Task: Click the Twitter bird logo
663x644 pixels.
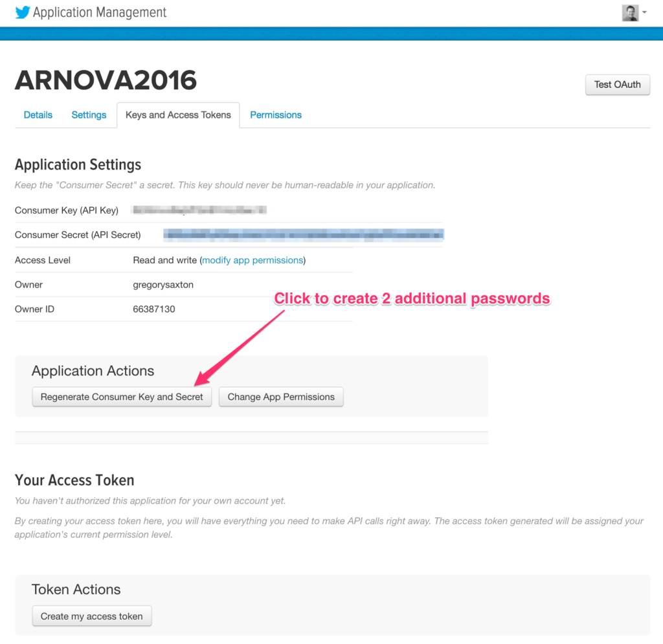Action: [22, 12]
